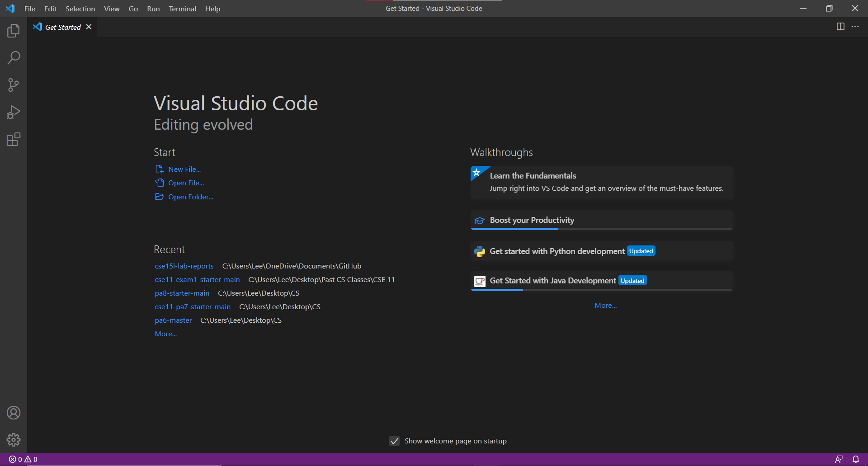Click the Accounts icon in activity bar
This screenshot has width=868, height=466.
coord(14,413)
